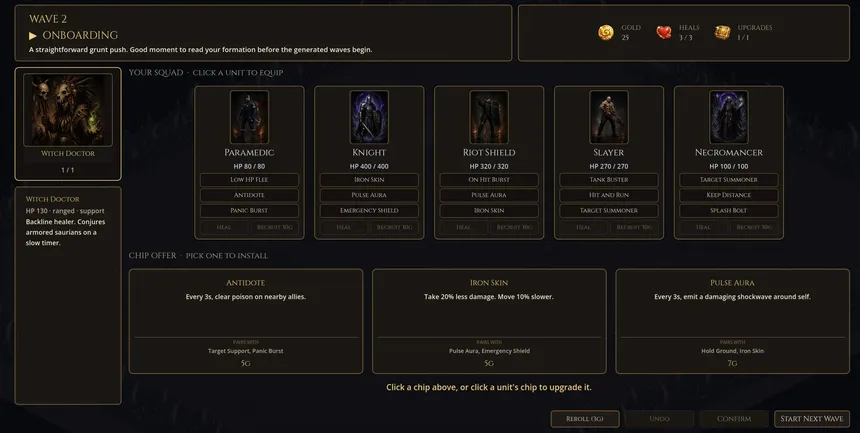Viewport: 860px width, 433px height.
Task: Pick the Iron Skin chip offer
Action: 489,321
